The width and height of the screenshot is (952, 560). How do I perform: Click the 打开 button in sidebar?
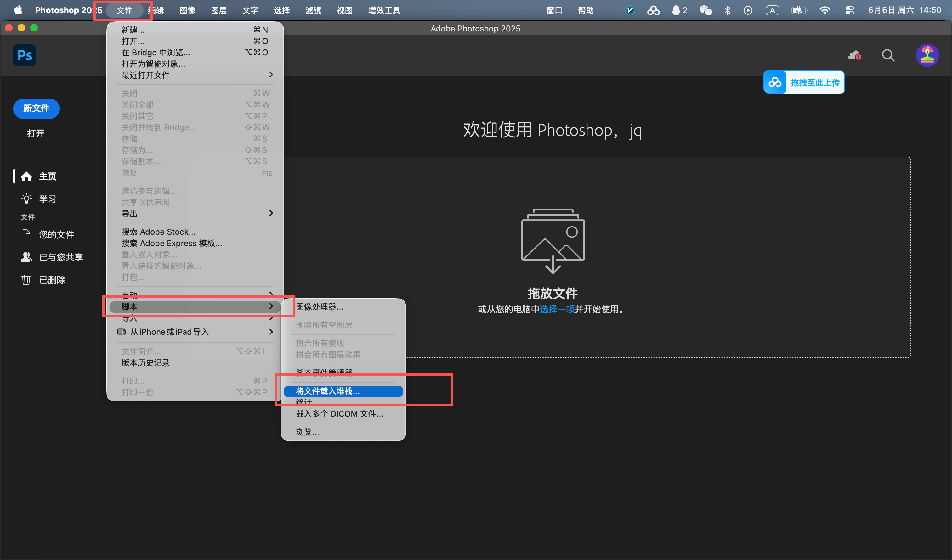[x=36, y=133]
